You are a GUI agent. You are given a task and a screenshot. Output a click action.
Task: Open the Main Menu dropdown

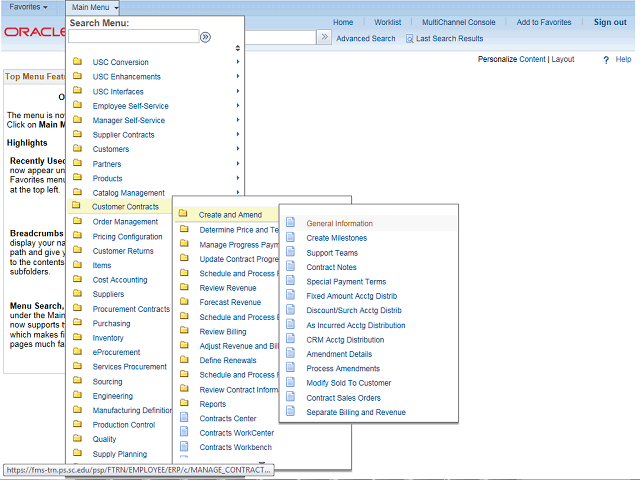tap(95, 7)
